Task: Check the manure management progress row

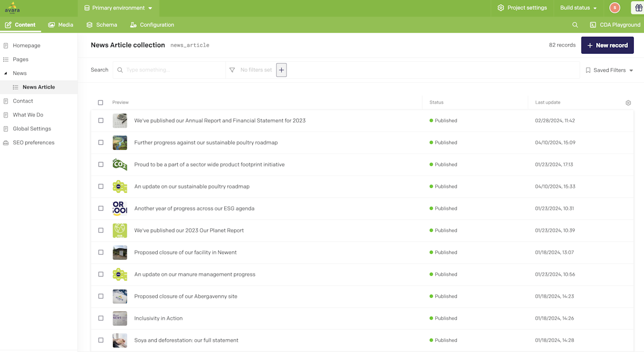Action: point(100,274)
